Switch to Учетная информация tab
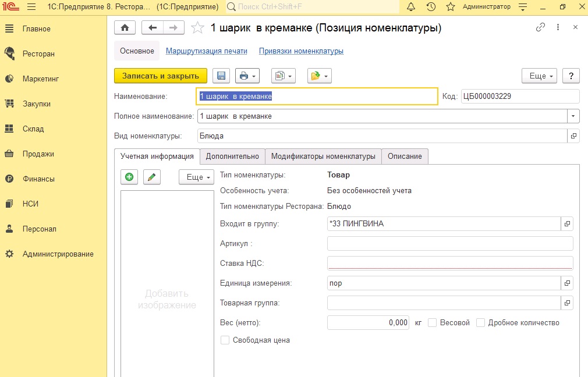588x377 pixels. [x=157, y=157]
